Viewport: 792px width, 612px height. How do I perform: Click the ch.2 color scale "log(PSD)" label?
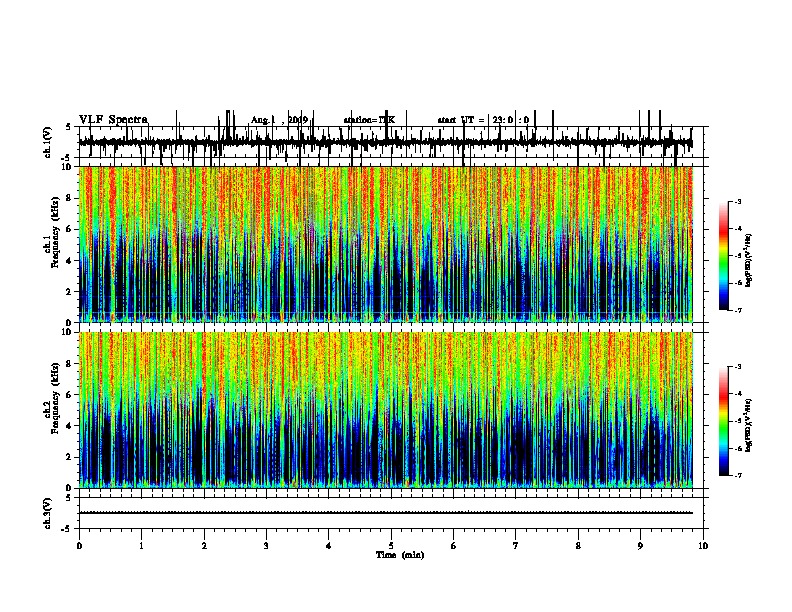click(x=749, y=425)
